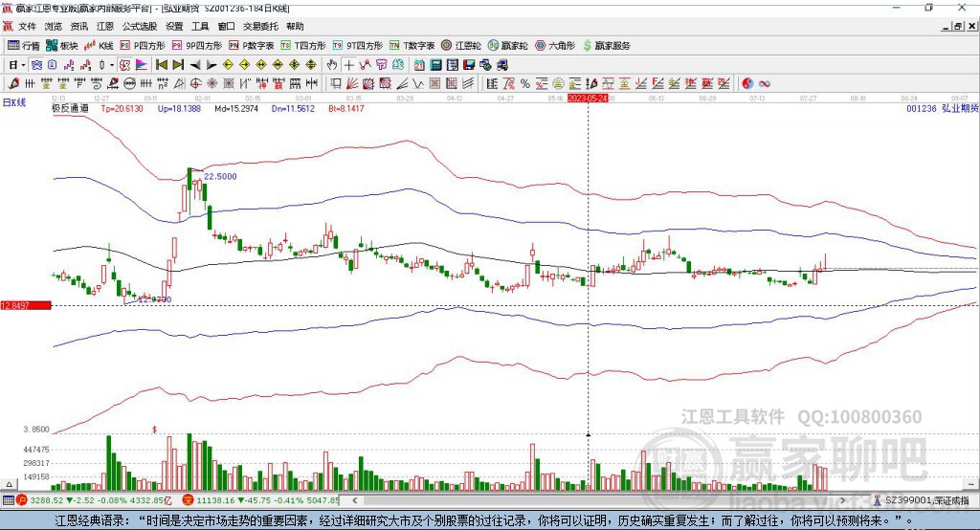Step chart right with the black right arrow
The width and height of the screenshot is (980, 530).
tap(212, 65)
